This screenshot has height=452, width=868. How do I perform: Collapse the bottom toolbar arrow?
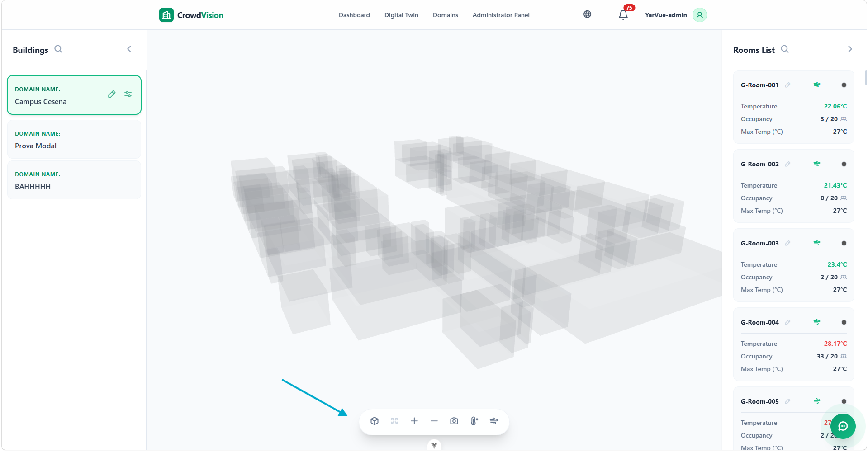point(434,445)
